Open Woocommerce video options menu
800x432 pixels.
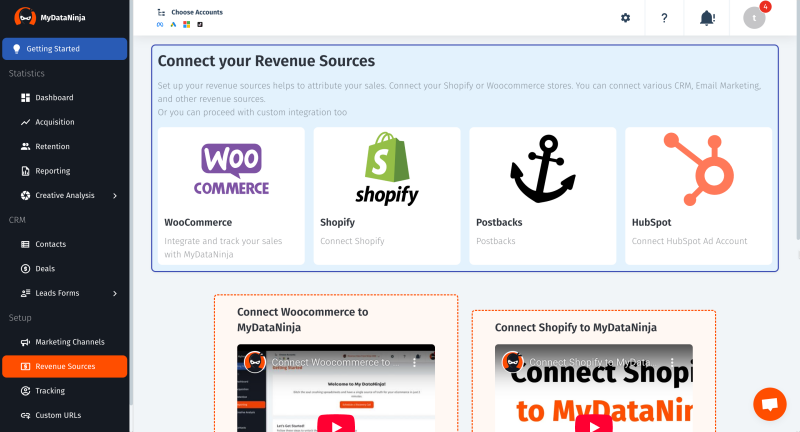click(414, 363)
